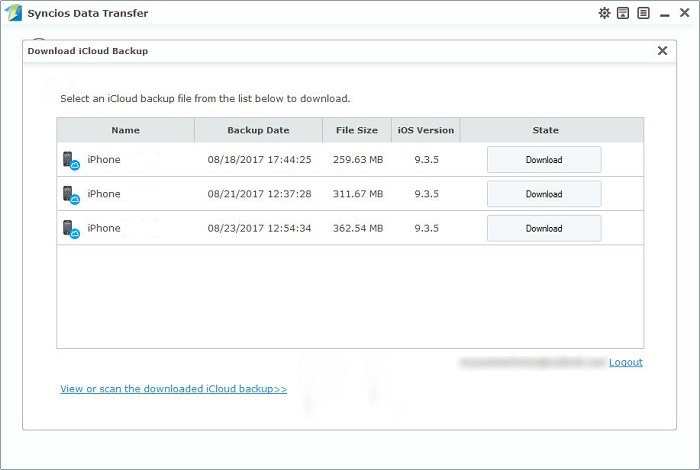The image size is (700, 470).
Task: Click the Download iCloud Backup dialog title
Action: coord(88,51)
